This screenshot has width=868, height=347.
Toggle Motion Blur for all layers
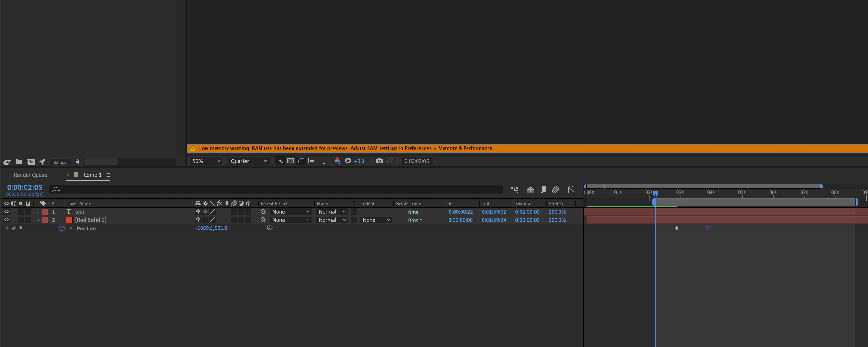[x=555, y=190]
